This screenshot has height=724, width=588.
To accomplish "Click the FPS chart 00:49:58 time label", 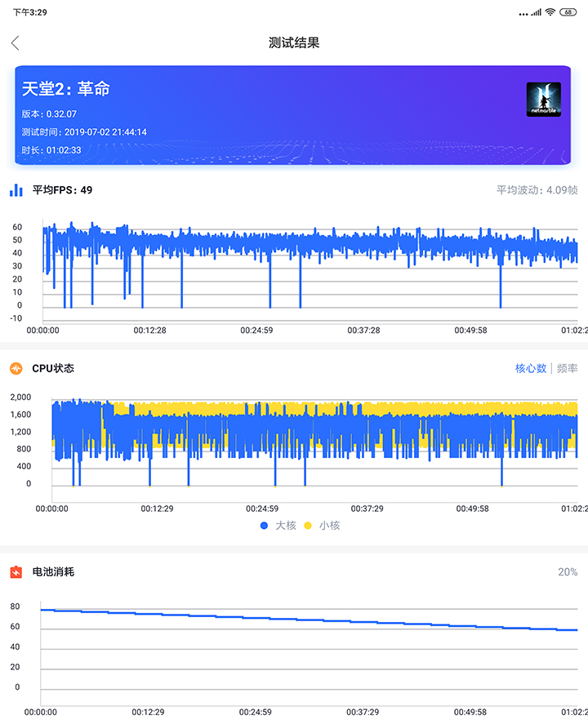I will coord(470,331).
